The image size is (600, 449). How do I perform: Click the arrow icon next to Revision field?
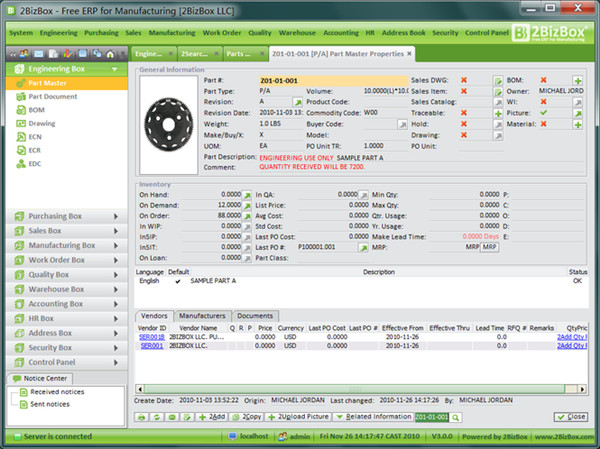pyautogui.click(x=297, y=102)
